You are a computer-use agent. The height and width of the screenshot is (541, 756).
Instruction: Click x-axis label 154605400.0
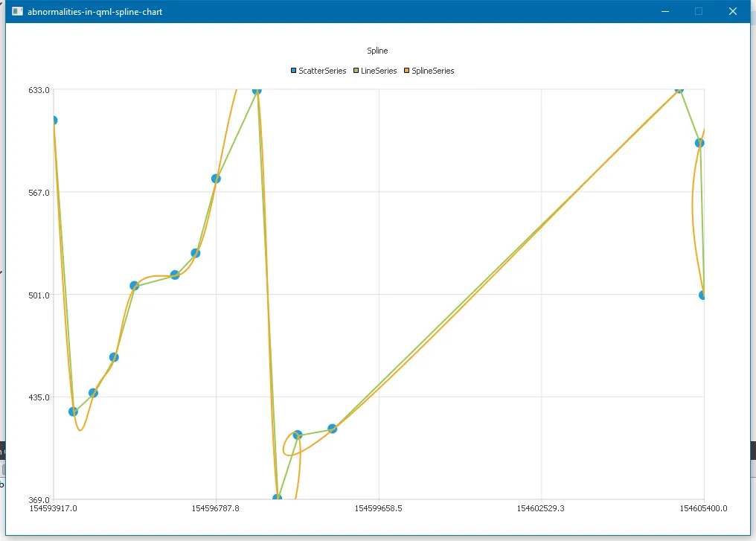tap(703, 508)
